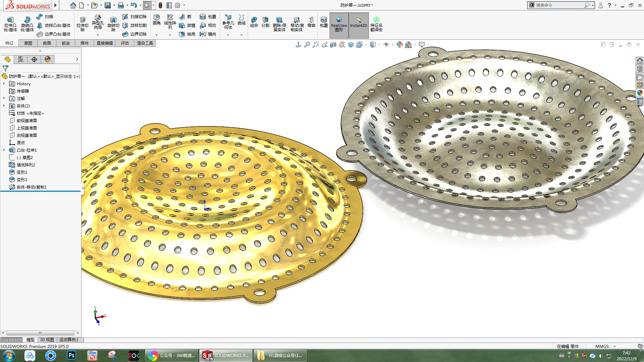Click the Windows Start button
Image resolution: width=644 pixels, height=362 pixels.
pyautogui.click(x=9, y=355)
